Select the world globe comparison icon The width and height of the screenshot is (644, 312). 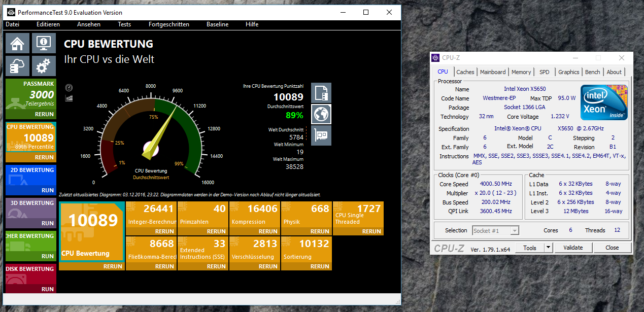coord(321,114)
